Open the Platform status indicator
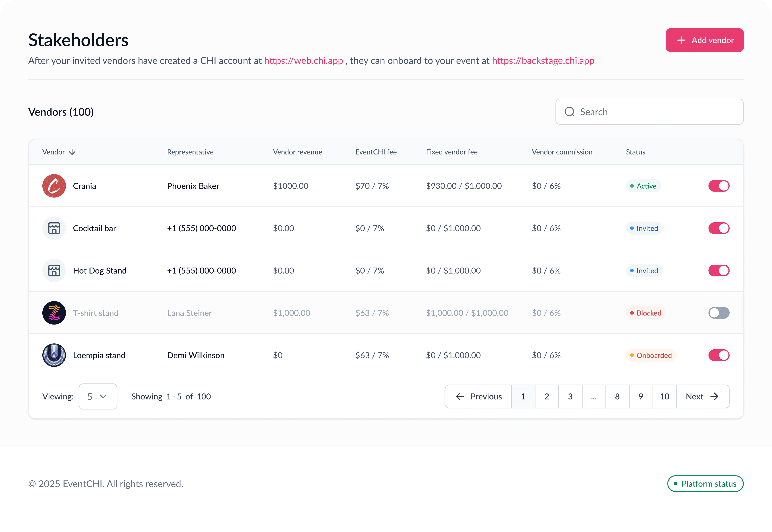Viewport: 772px width, 532px height. [705, 484]
